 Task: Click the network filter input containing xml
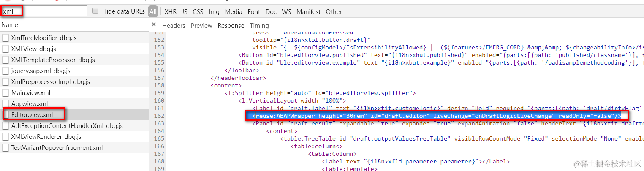pyautogui.click(x=44, y=11)
